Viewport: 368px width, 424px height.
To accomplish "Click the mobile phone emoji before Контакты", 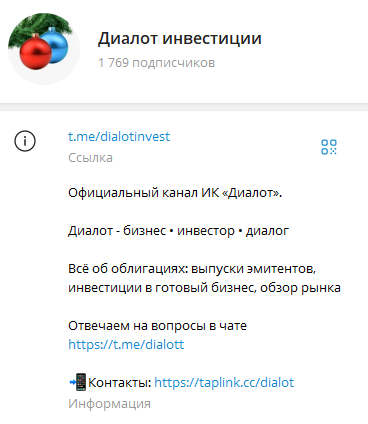I will 78,382.
